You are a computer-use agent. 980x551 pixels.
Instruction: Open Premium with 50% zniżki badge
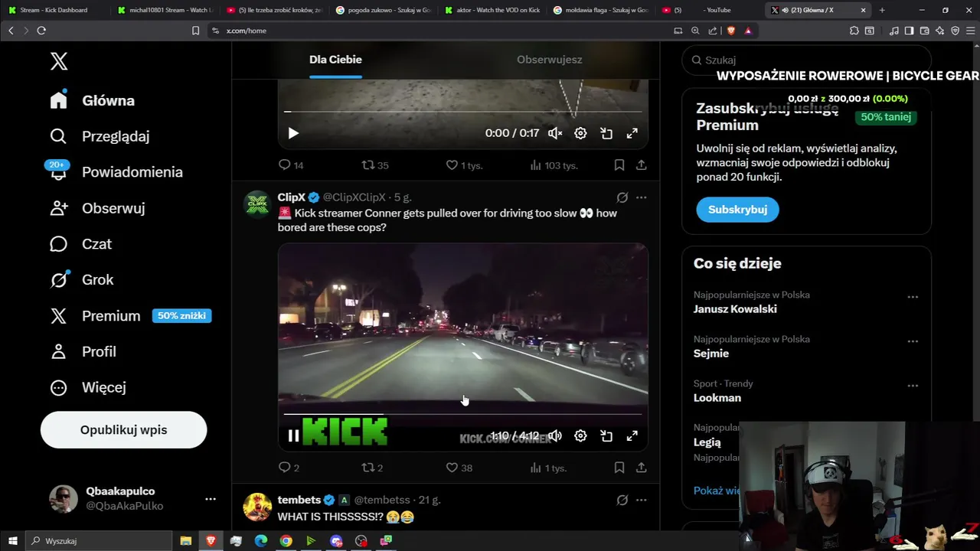pyautogui.click(x=130, y=316)
